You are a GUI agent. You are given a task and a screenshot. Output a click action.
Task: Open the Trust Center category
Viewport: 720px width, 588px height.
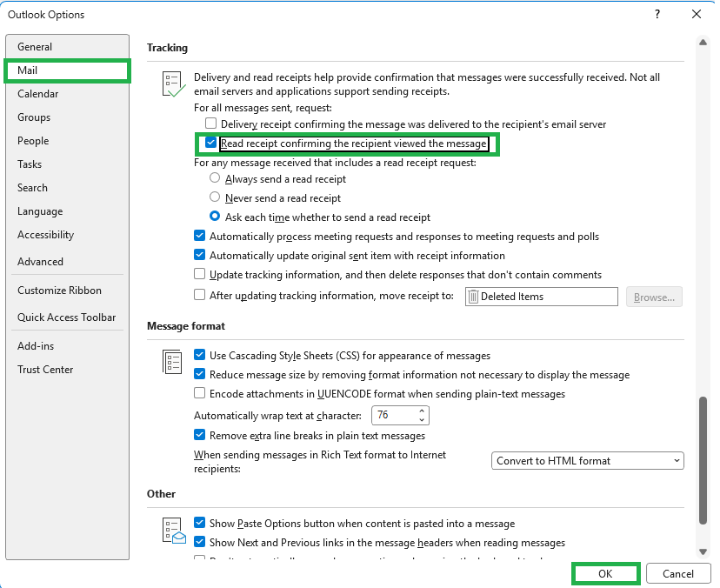(68, 370)
